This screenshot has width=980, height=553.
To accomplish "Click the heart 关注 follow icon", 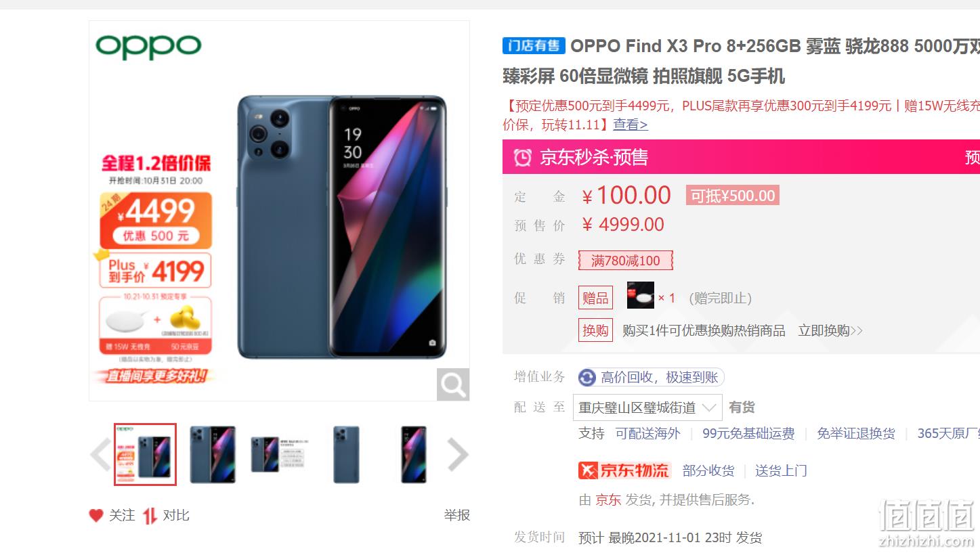I will click(96, 516).
